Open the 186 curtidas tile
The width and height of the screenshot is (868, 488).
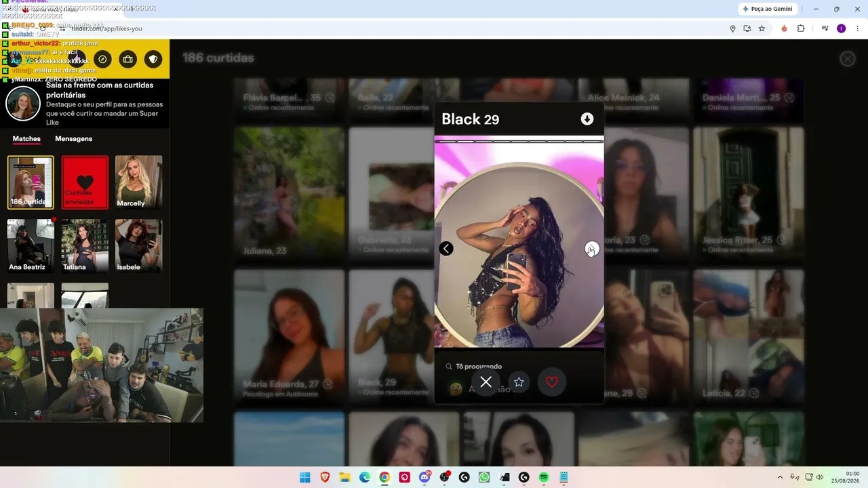click(31, 182)
